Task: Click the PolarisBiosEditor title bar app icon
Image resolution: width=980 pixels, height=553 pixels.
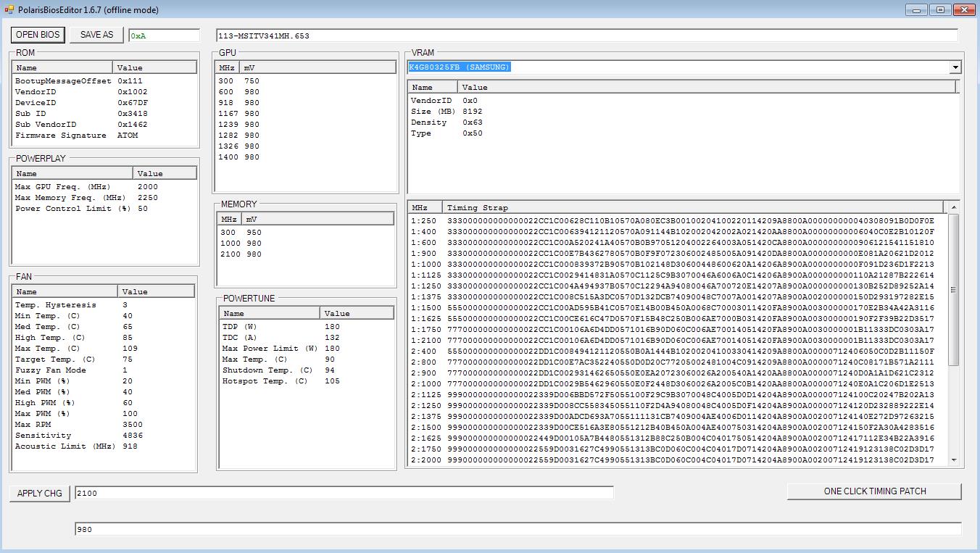Action: click(x=9, y=9)
